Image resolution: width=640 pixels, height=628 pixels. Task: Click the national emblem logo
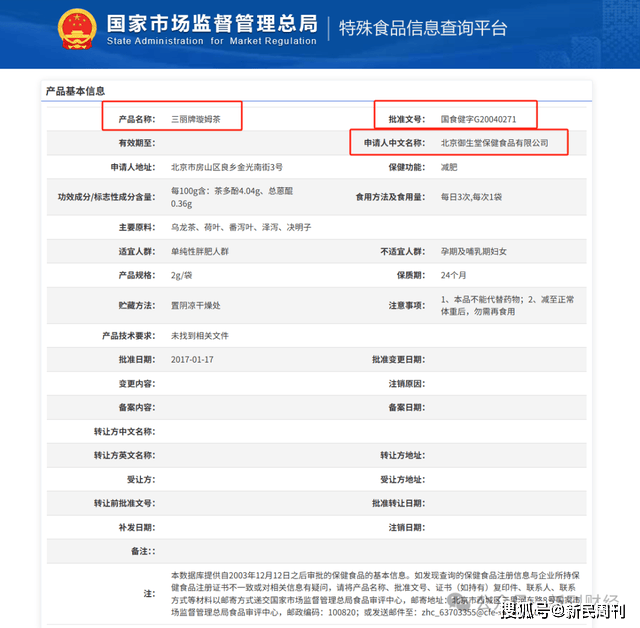(x=77, y=29)
